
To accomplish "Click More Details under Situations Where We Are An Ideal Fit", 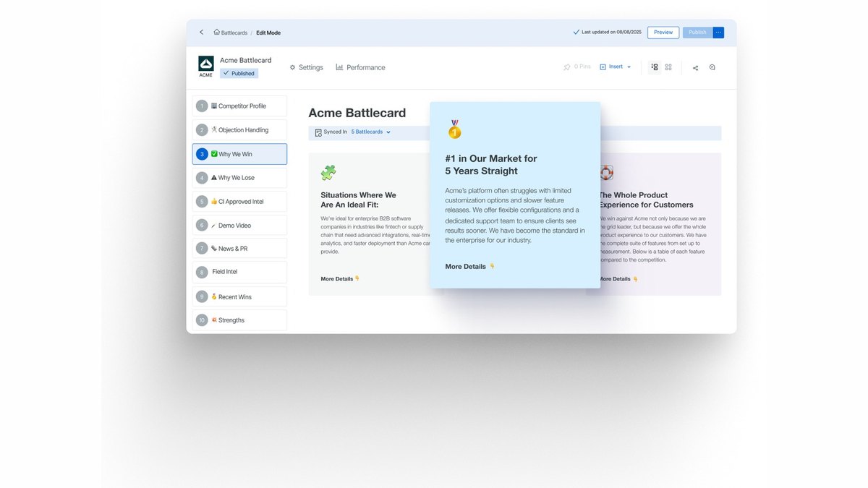I will tap(340, 279).
